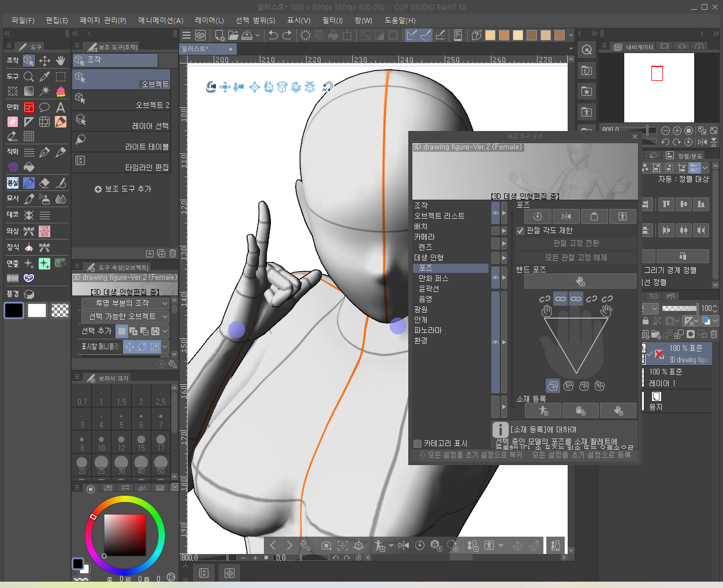723x588 pixels.
Task: Open the 레이어(L) menu
Action: point(209,20)
